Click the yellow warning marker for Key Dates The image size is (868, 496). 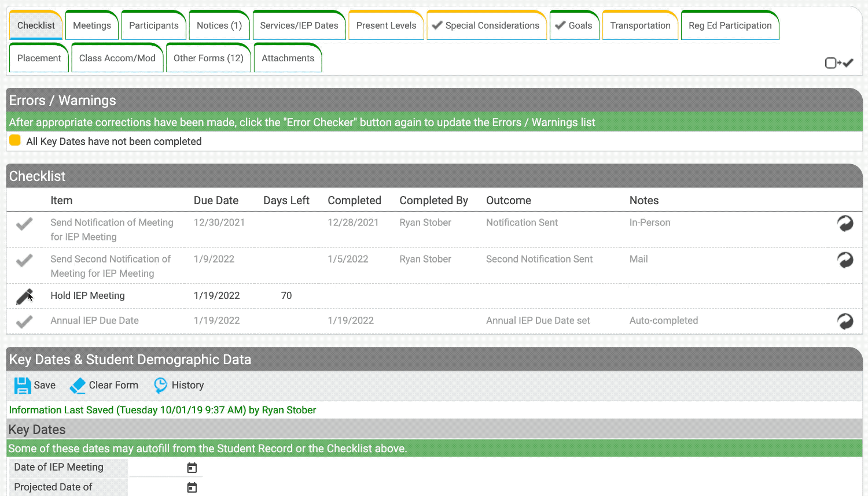tap(15, 140)
